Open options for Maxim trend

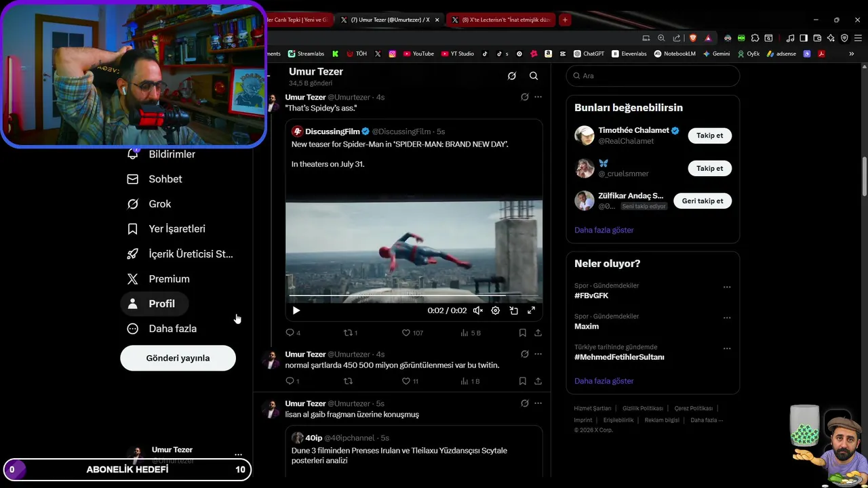727,317
